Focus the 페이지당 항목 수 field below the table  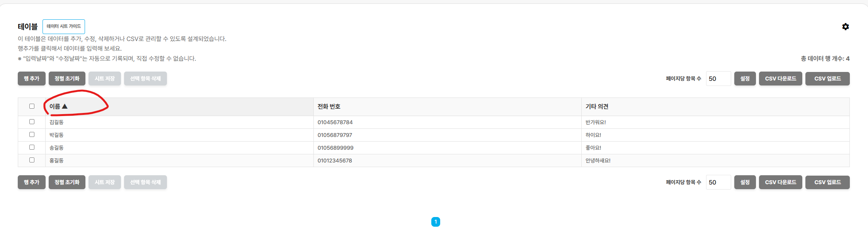pyautogui.click(x=718, y=182)
